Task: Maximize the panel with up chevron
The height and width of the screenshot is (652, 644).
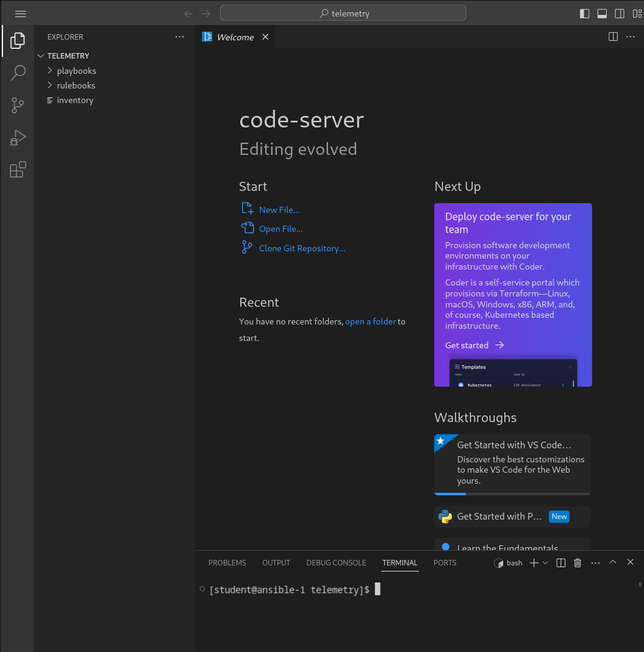Action: click(x=613, y=562)
